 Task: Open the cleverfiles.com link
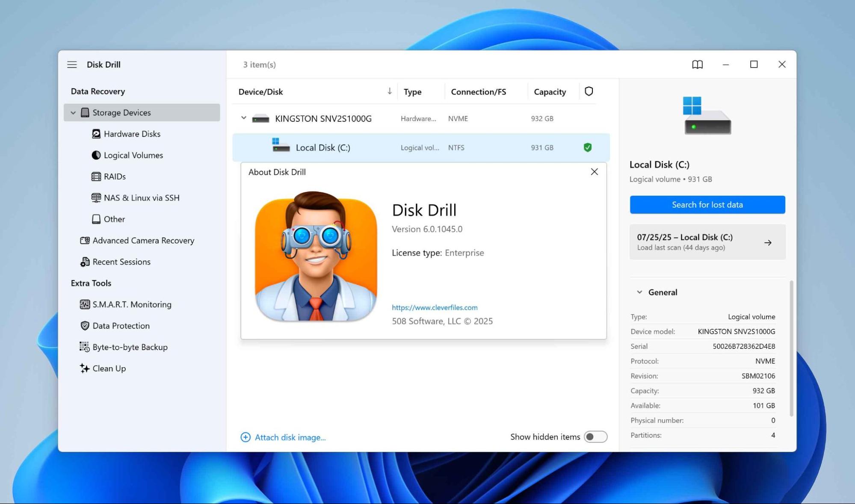point(435,307)
